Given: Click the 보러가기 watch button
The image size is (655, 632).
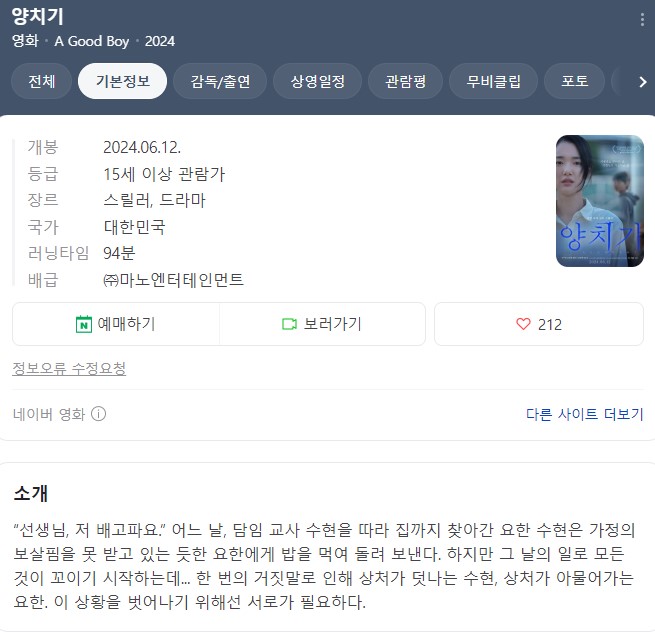Looking at the screenshot, I should tap(322, 324).
